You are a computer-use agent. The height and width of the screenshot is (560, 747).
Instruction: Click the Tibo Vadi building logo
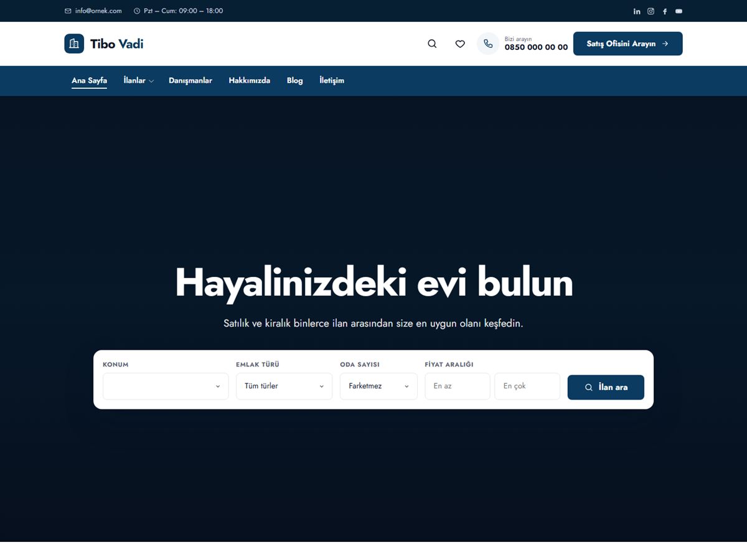pyautogui.click(x=74, y=44)
